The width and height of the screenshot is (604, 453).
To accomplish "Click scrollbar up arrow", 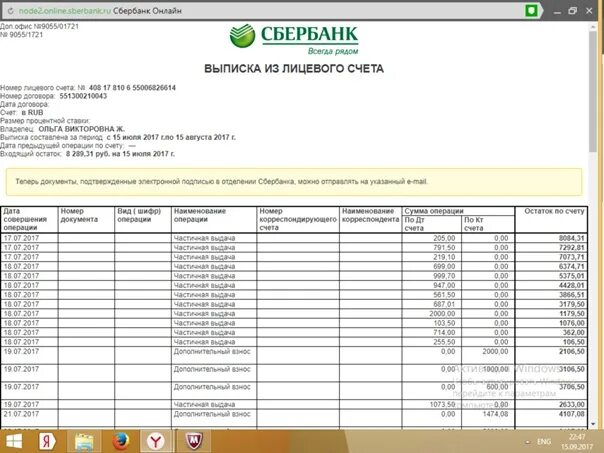I will [x=593, y=27].
